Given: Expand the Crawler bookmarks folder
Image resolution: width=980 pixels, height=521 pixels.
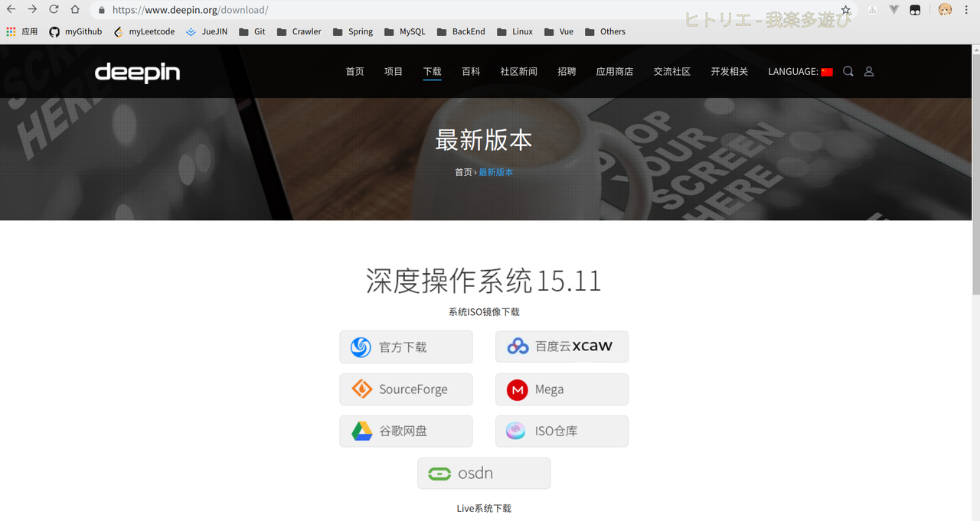Looking at the screenshot, I should click(x=299, y=31).
